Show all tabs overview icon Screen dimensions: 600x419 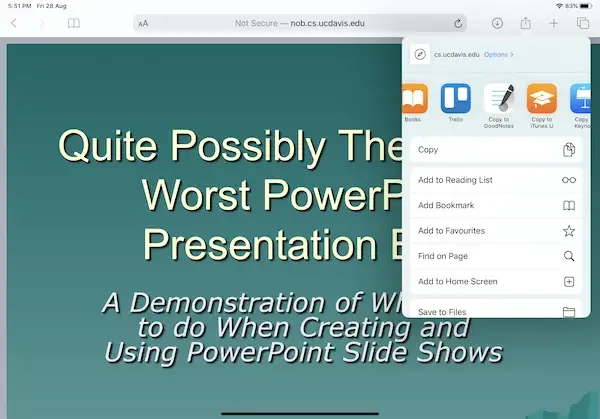[582, 23]
